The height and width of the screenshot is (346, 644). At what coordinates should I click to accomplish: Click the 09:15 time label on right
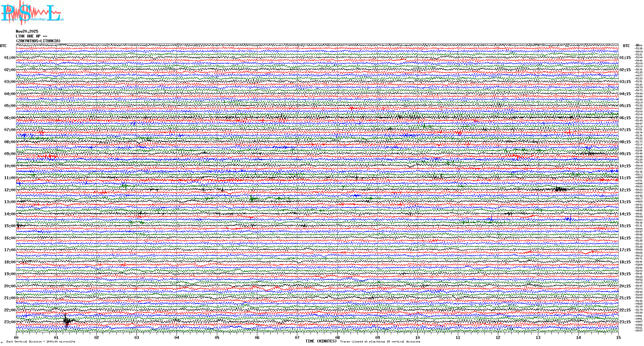point(625,154)
